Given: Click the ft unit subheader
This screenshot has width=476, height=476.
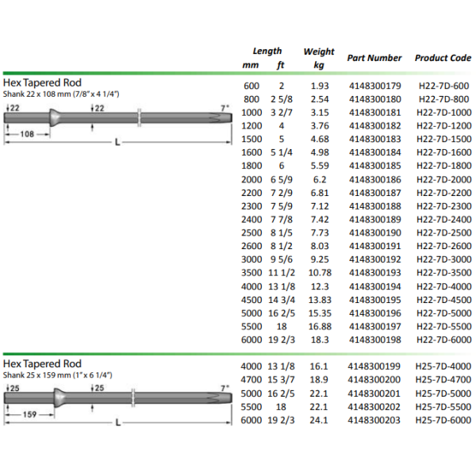Looking at the screenshot, I should [x=281, y=65].
